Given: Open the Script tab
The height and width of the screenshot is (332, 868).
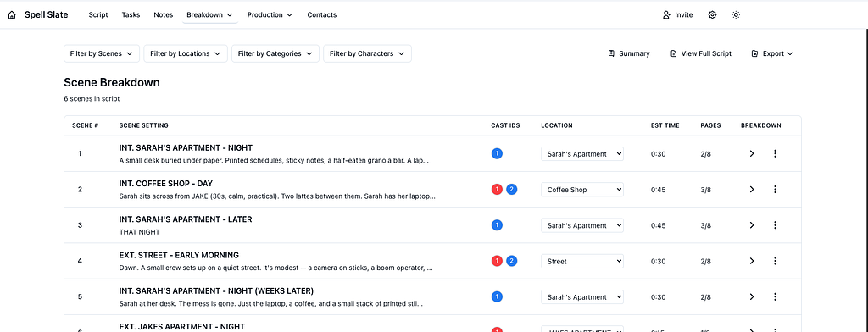Looking at the screenshot, I should click(x=98, y=15).
